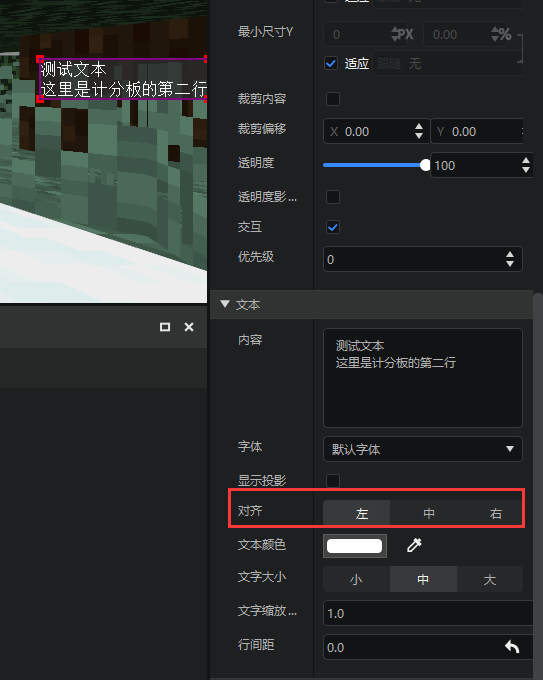
Task: Disable the 交互 checkbox
Action: coord(333,227)
